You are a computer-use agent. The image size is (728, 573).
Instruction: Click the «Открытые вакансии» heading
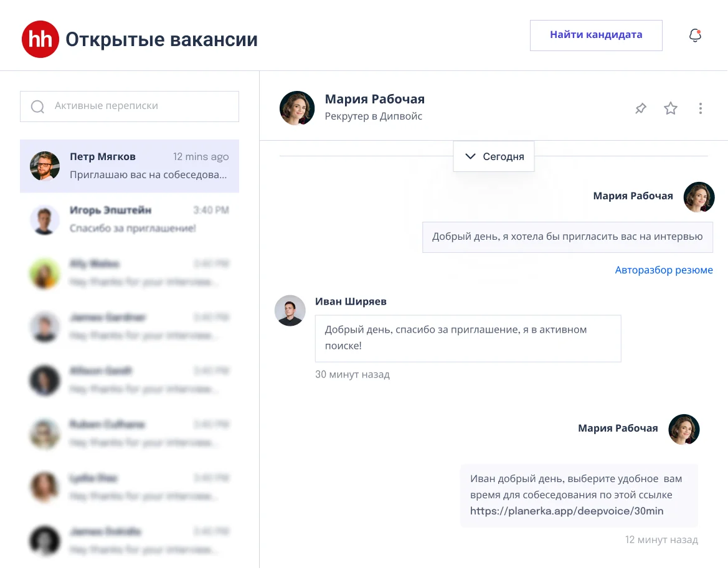point(162,39)
